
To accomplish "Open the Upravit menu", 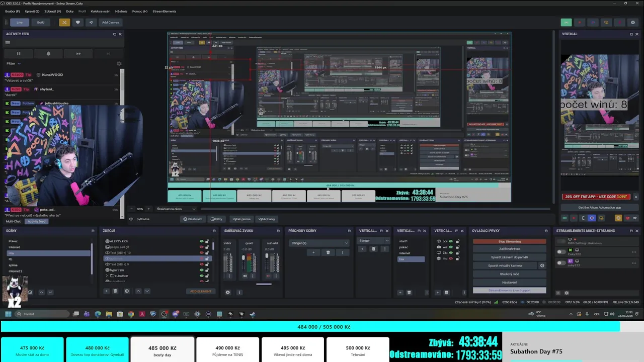I will point(32,11).
